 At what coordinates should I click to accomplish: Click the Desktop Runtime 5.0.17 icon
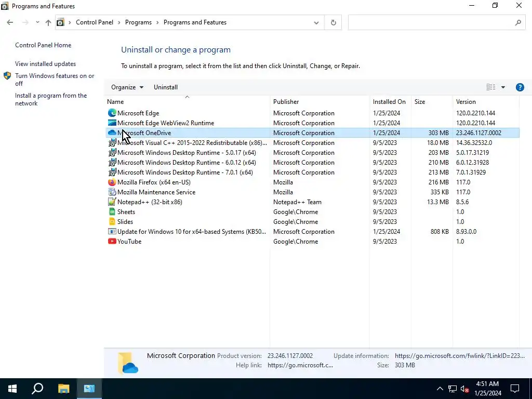click(112, 153)
